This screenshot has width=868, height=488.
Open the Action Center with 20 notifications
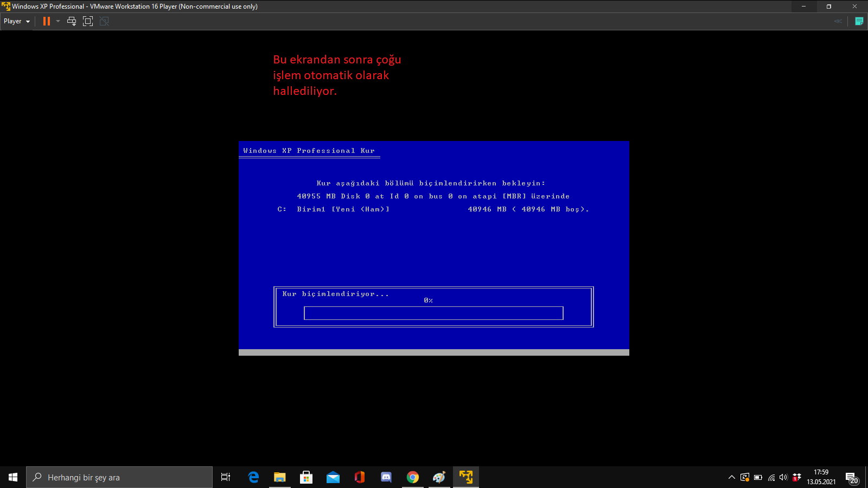pos(852,477)
